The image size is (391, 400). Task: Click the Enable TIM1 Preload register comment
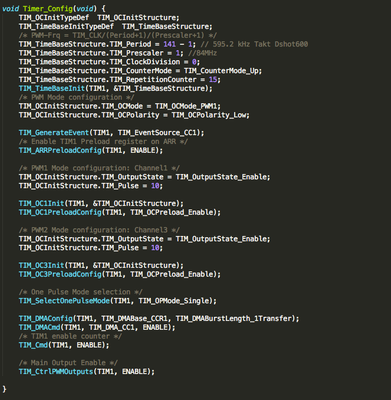point(103,141)
